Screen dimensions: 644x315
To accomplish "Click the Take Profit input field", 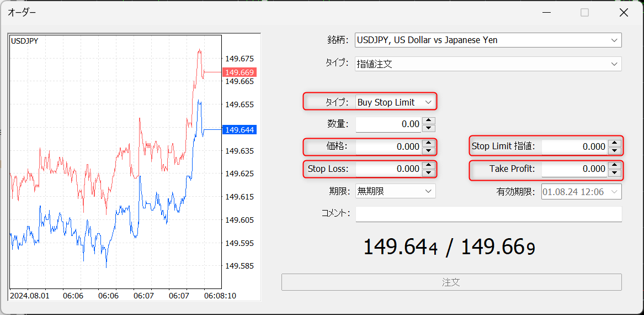I will [x=574, y=169].
